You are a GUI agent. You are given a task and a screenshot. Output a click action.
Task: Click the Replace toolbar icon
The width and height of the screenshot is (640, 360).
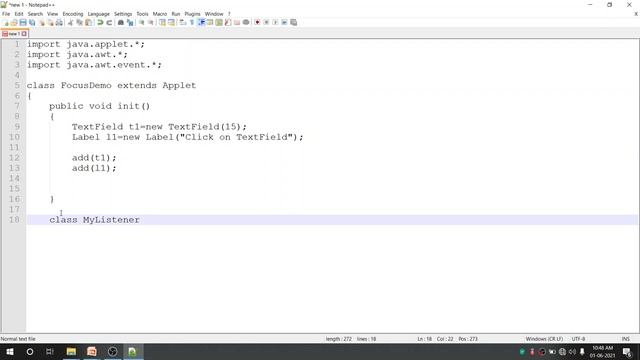[x=130, y=22]
